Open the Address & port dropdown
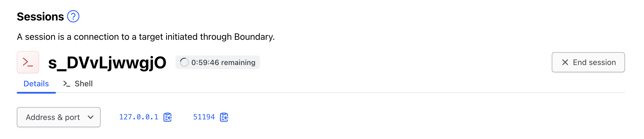 point(59,117)
